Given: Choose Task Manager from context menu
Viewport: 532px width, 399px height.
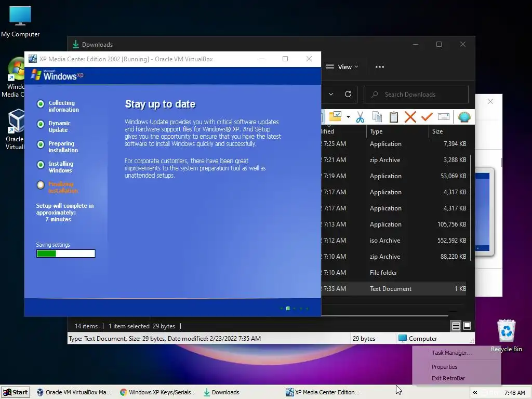Looking at the screenshot, I should click(x=452, y=353).
